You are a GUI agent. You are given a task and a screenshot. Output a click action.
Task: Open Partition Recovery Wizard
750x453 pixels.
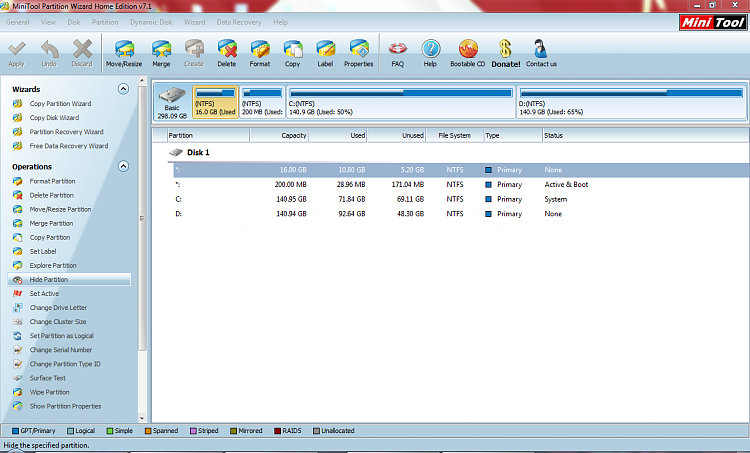coord(66,132)
